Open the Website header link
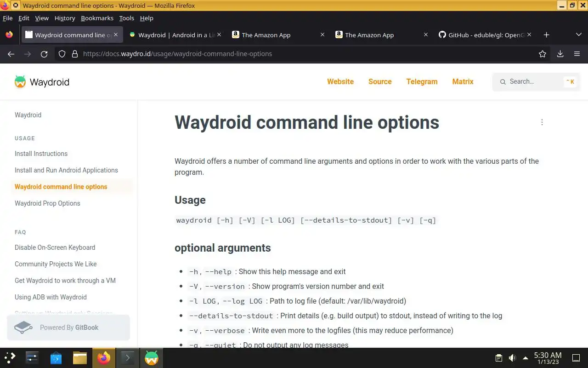Image resolution: width=588 pixels, height=368 pixels. pyautogui.click(x=340, y=81)
